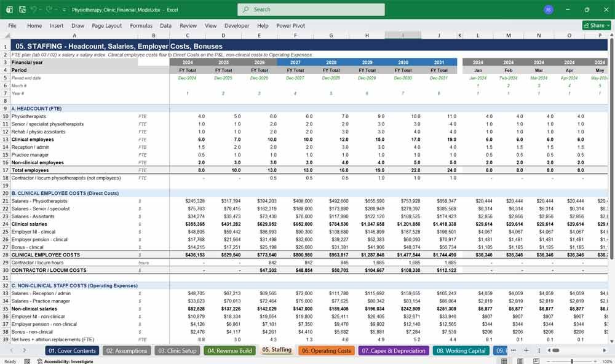The width and height of the screenshot is (615, 364).
Task: Select the 'Total employees' cell
Action: [74, 170]
